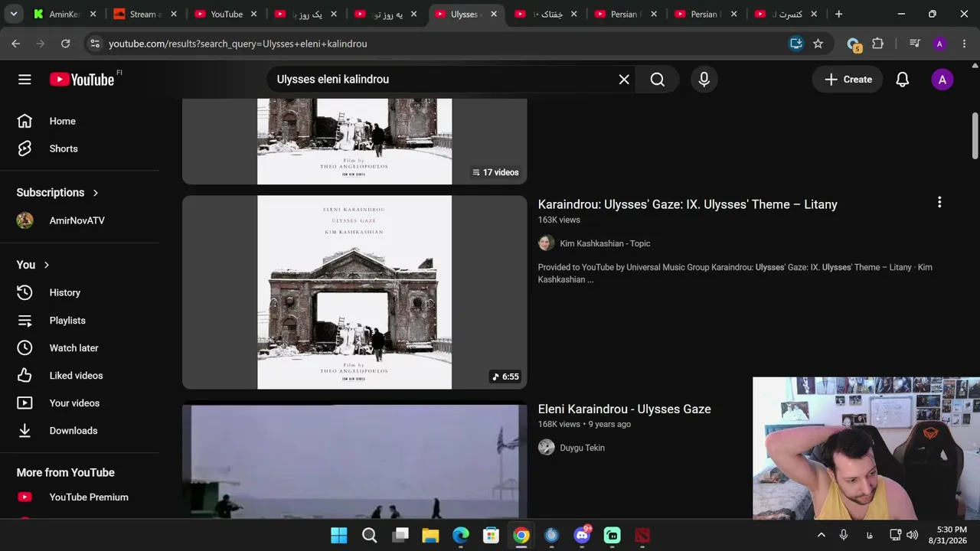980x551 pixels.
Task: Open the 17 videos playlist thumbnail
Action: pyautogui.click(x=354, y=142)
